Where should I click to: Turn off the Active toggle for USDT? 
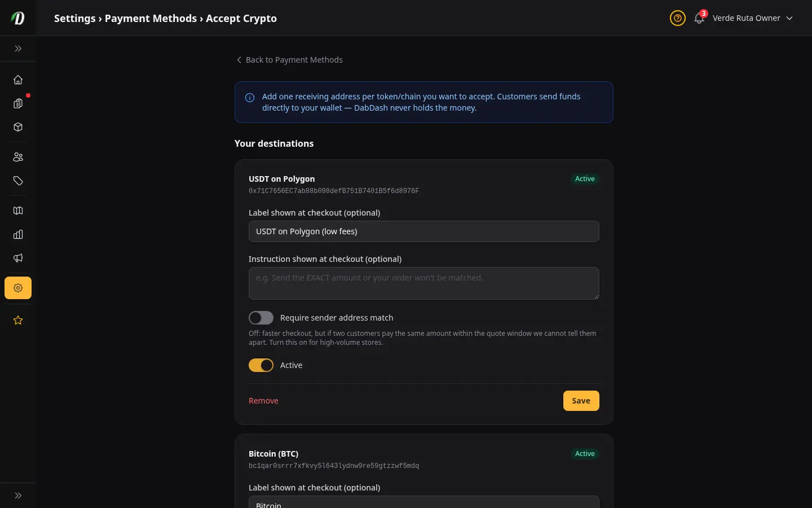click(261, 365)
